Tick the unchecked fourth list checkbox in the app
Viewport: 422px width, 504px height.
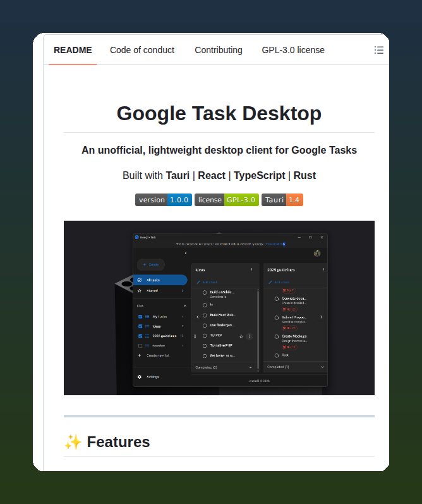[x=140, y=346]
